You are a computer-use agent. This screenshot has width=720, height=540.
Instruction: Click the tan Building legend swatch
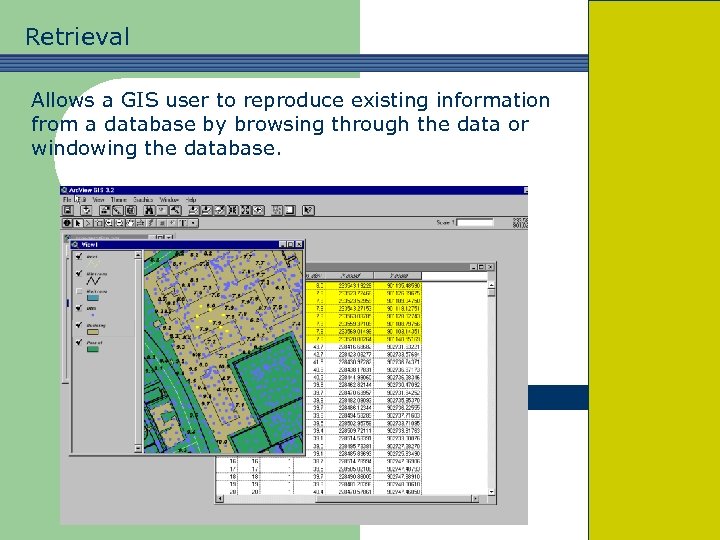coord(93,332)
